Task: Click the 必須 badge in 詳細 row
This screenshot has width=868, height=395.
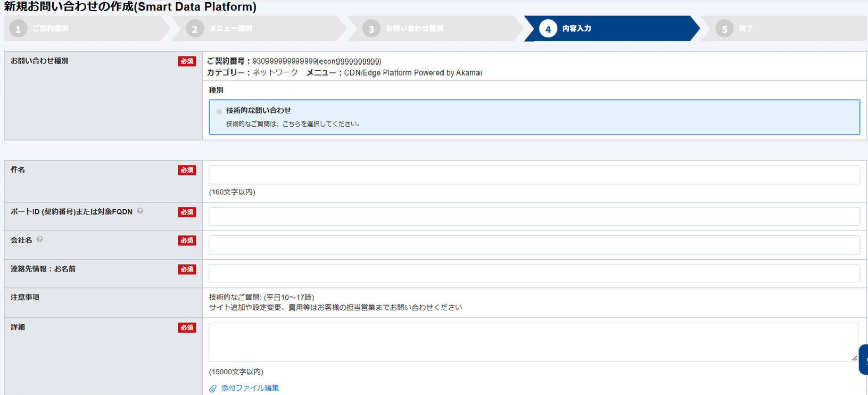Action: [187, 328]
